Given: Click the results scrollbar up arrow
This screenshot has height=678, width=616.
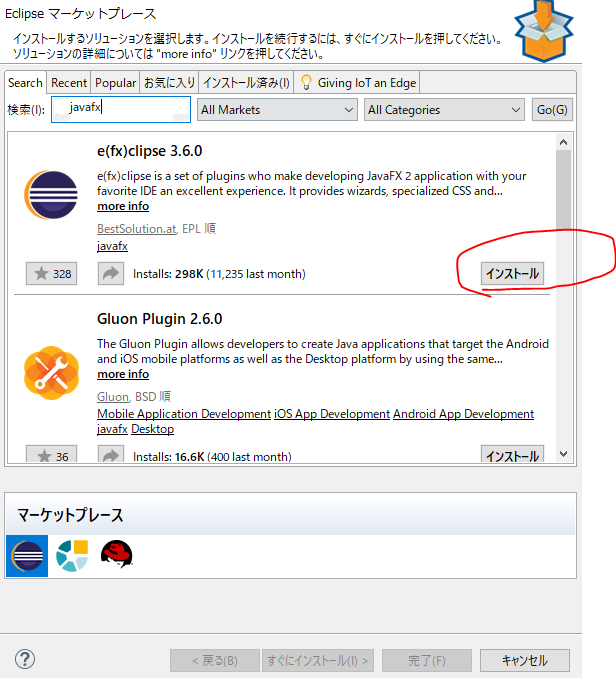Looking at the screenshot, I should (563, 142).
